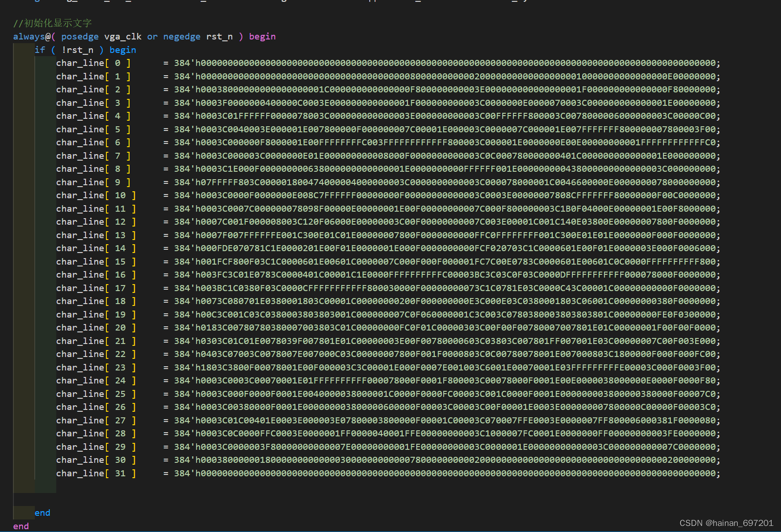
Task: Click the pink 'begin' after rst_n )
Action: click(263, 37)
